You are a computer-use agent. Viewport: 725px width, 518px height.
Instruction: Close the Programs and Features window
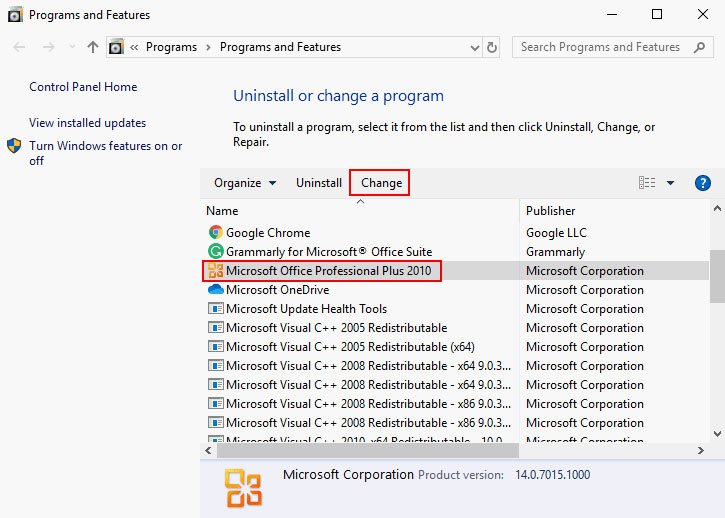click(703, 14)
